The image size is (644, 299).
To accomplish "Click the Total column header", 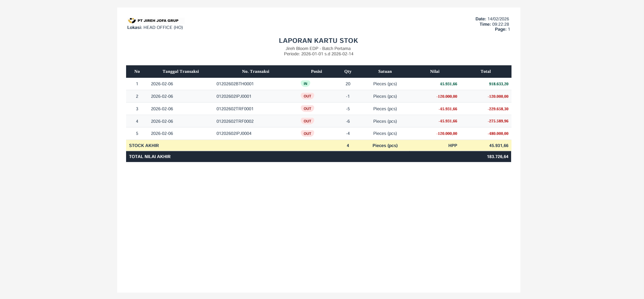I will coord(485,71).
